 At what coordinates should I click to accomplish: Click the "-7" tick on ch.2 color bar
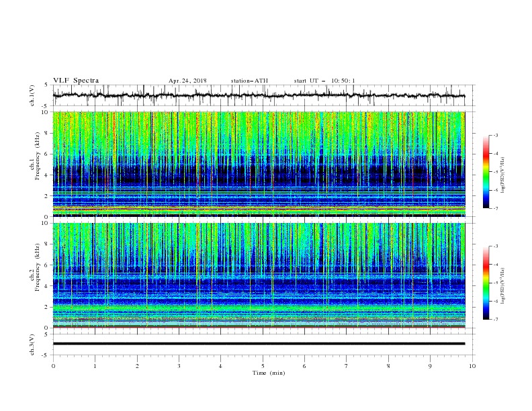coord(496,319)
